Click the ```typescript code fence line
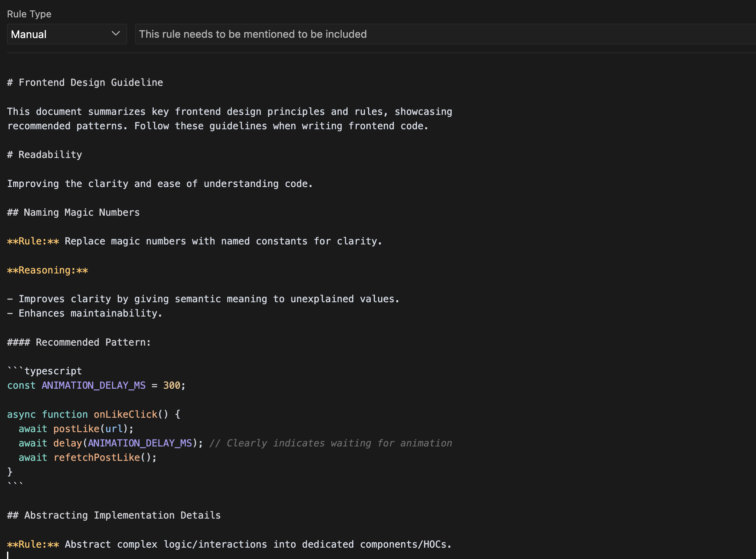 point(53,371)
